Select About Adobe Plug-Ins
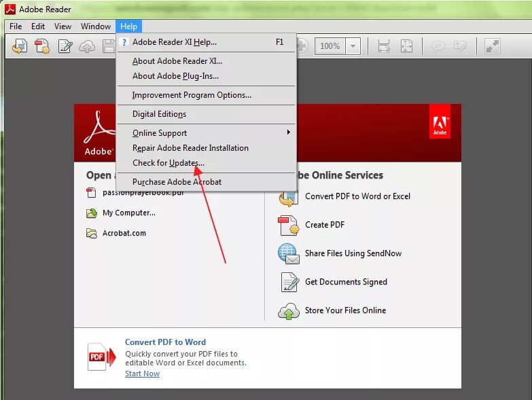532x400 pixels. [x=207, y=76]
